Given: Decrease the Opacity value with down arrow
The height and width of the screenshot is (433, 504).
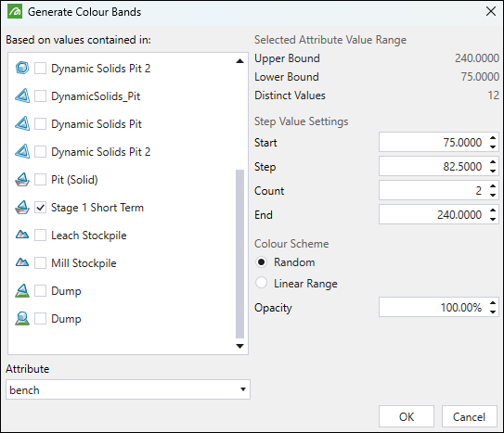Looking at the screenshot, I should coord(493,312).
